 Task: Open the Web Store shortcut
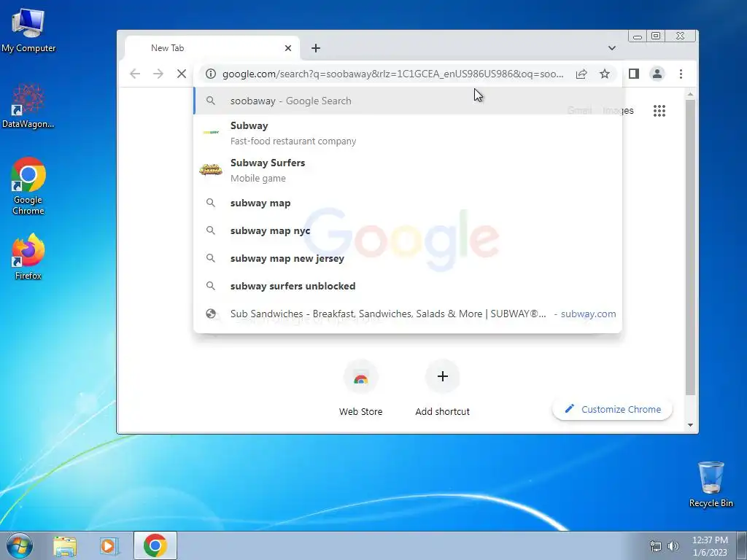coord(360,389)
